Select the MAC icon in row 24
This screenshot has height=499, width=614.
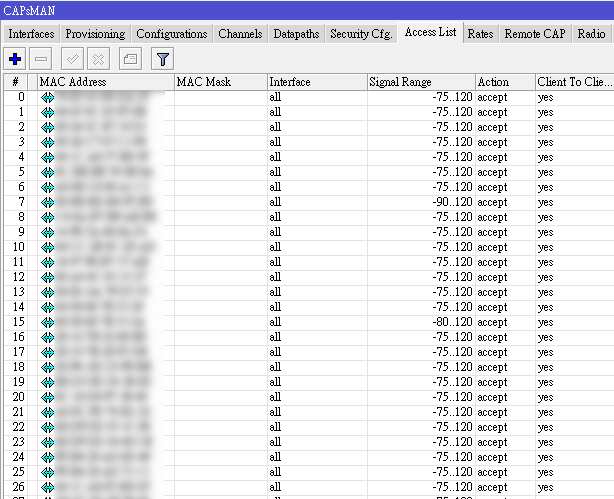[48, 457]
